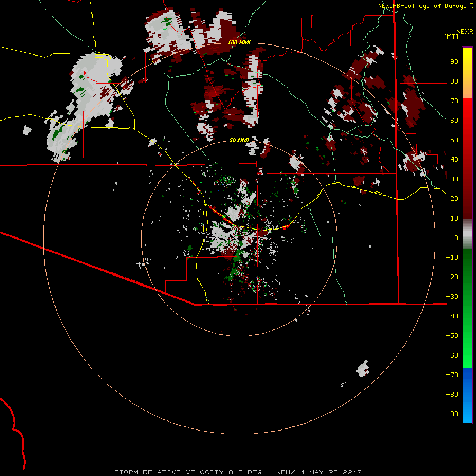Click the 60 value on the velocity scale
Screen dimensions: 476x476
[x=454, y=121]
